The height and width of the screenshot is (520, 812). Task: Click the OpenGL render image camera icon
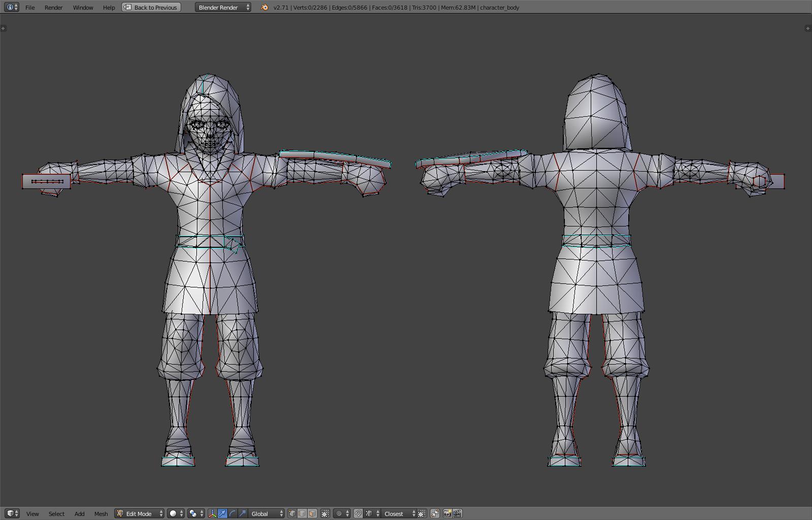(447, 513)
